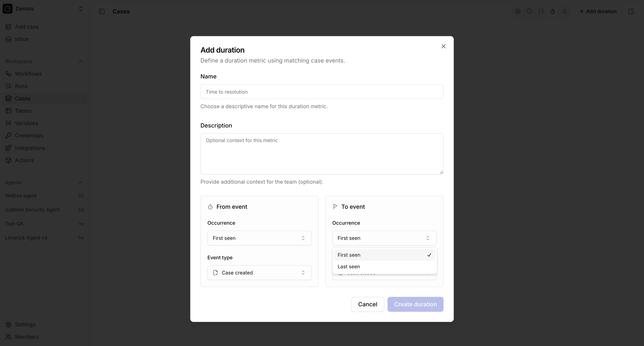Screen dimensions: 644x346
Task: Open the From event Occurrence dropdown
Action: click(x=259, y=238)
